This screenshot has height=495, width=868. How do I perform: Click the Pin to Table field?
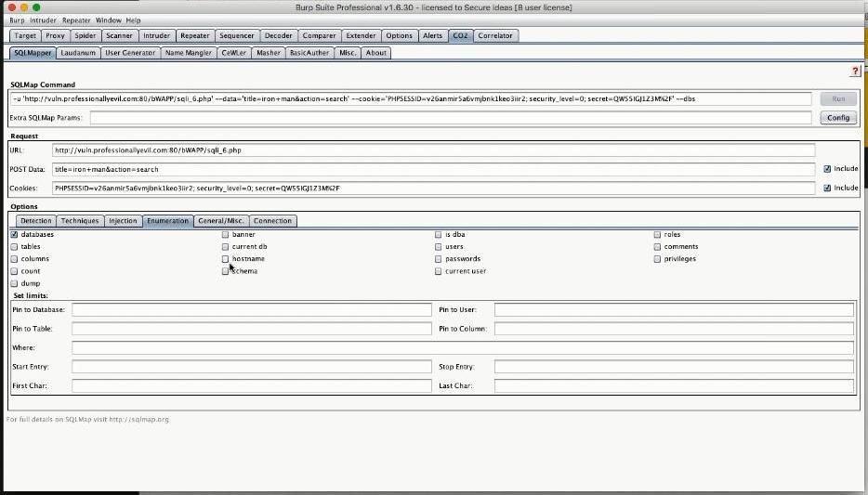(251, 329)
